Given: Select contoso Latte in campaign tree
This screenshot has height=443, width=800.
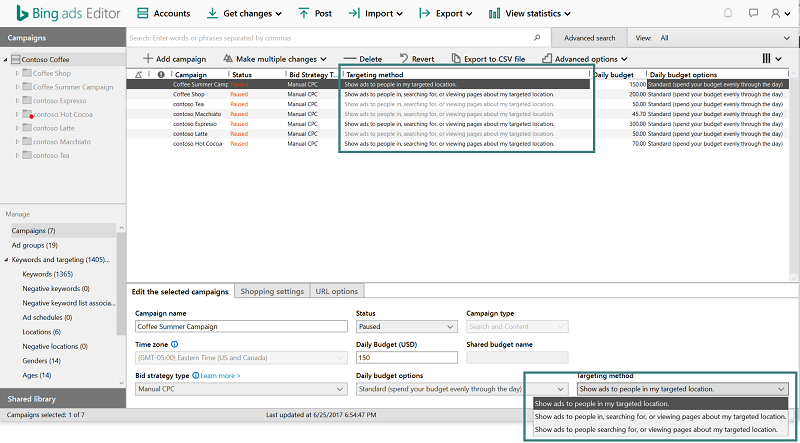Looking at the screenshot, I should click(x=54, y=128).
